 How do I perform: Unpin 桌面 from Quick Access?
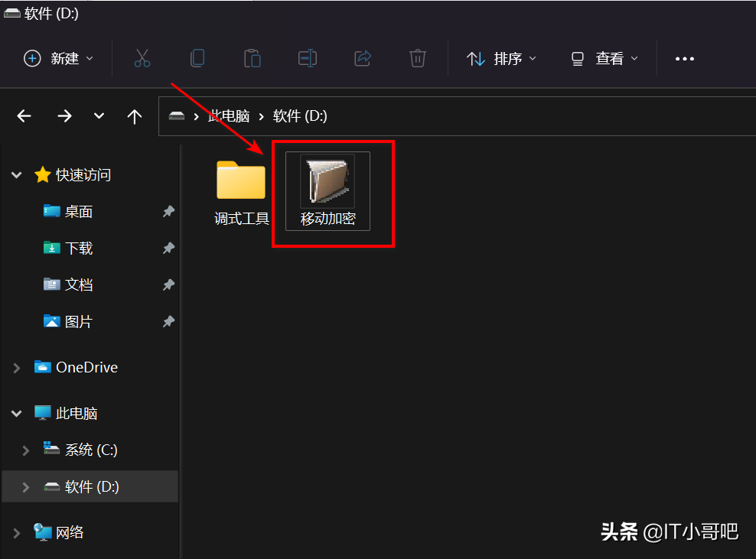pos(168,212)
